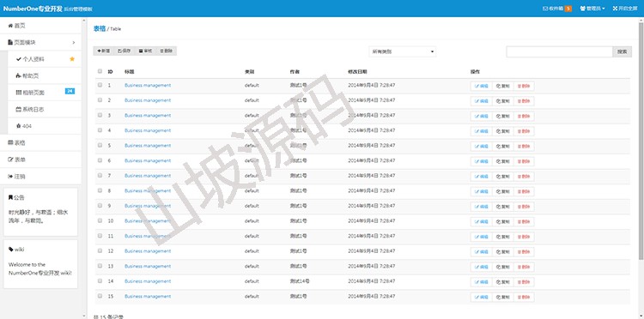Image resolution: width=644 pixels, height=319 pixels.
Task: Check the checkbox for row ID 3
Action: click(100, 115)
